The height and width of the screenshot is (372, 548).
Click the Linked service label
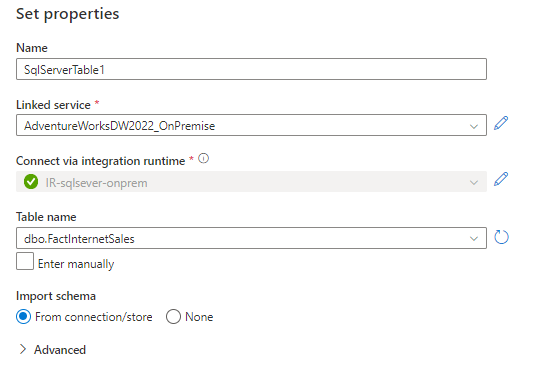point(53,105)
